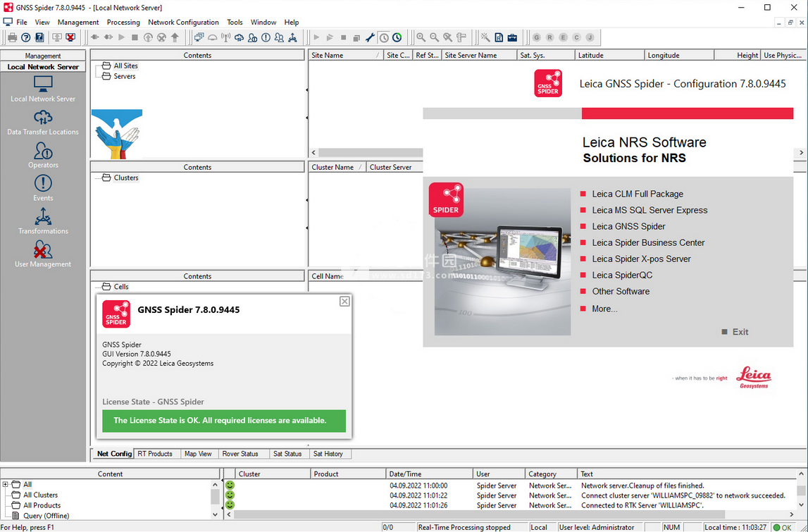Image resolution: width=808 pixels, height=532 pixels.
Task: Click the Content tree scroll down arrow
Action: [216, 514]
